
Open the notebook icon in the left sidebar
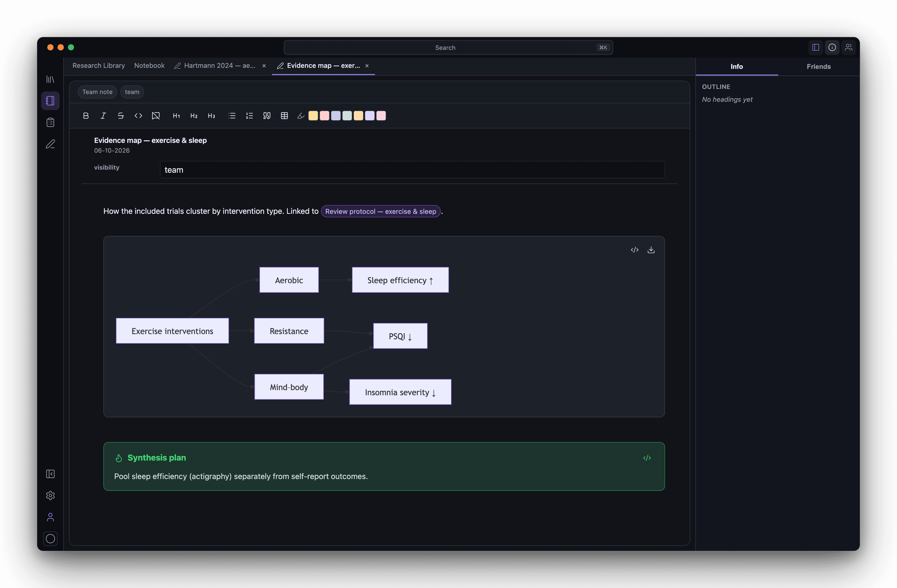point(50,100)
